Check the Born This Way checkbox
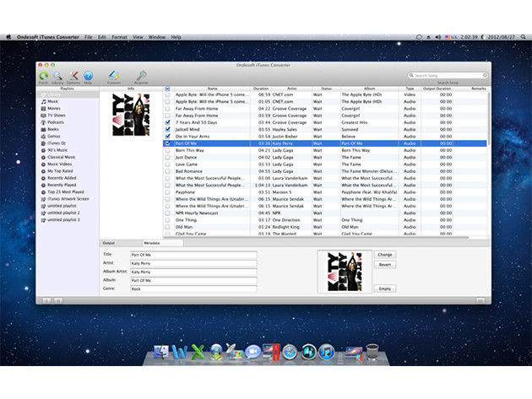This screenshot has width=532, height=399. pos(167,150)
